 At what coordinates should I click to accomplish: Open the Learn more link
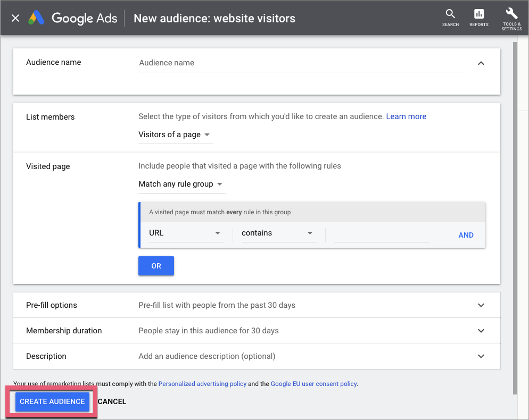(406, 116)
